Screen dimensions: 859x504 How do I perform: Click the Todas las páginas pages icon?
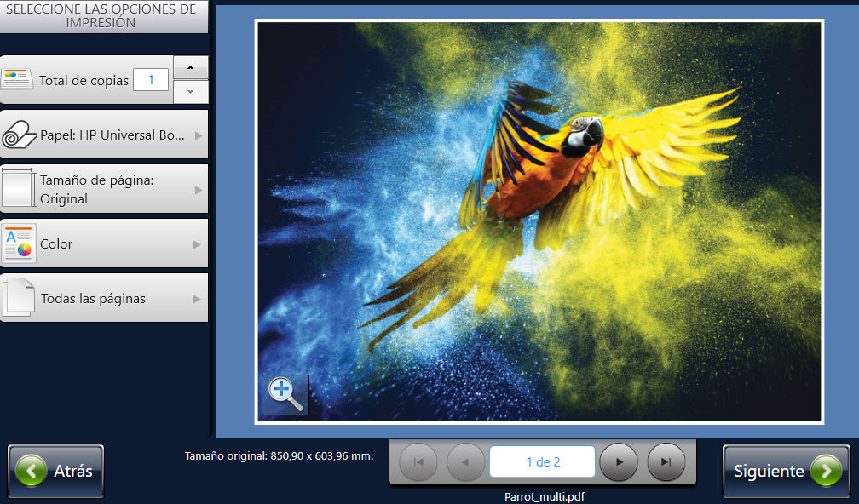coord(19,298)
